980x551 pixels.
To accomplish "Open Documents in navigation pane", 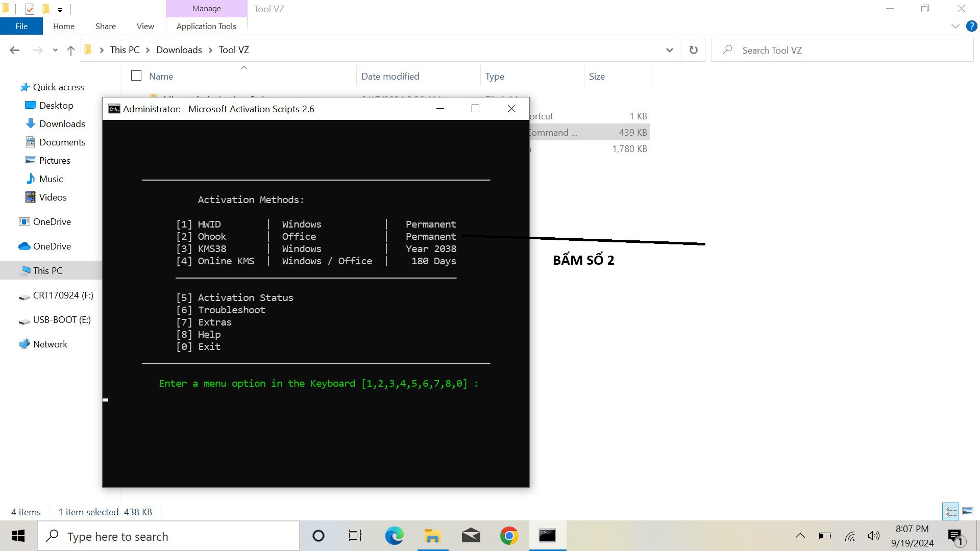I will (62, 142).
